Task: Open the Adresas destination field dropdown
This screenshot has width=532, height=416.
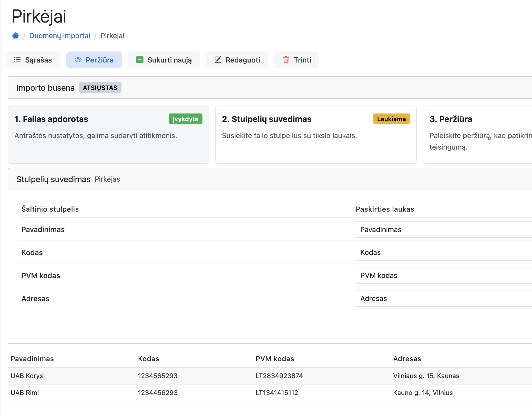Action: pos(443,298)
